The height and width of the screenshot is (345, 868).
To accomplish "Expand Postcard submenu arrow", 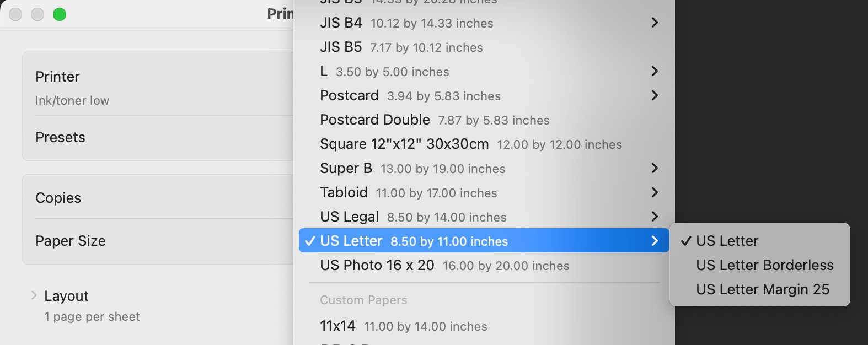I will (655, 95).
